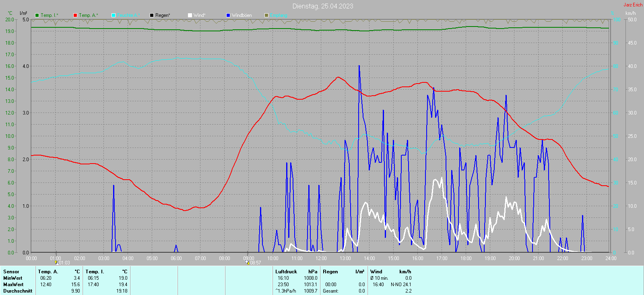Click the Temp. A. average value '9.90'
The height and width of the screenshot is (295, 644).
(76, 291)
